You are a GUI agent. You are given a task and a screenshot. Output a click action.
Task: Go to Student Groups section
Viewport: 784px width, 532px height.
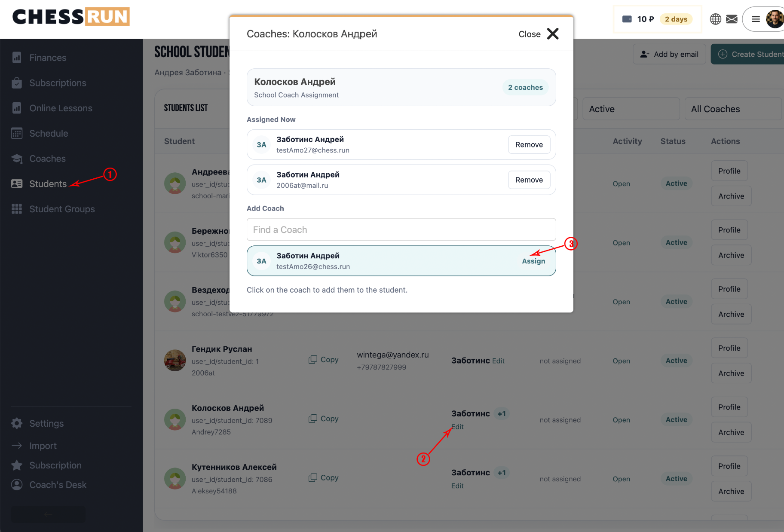(62, 209)
